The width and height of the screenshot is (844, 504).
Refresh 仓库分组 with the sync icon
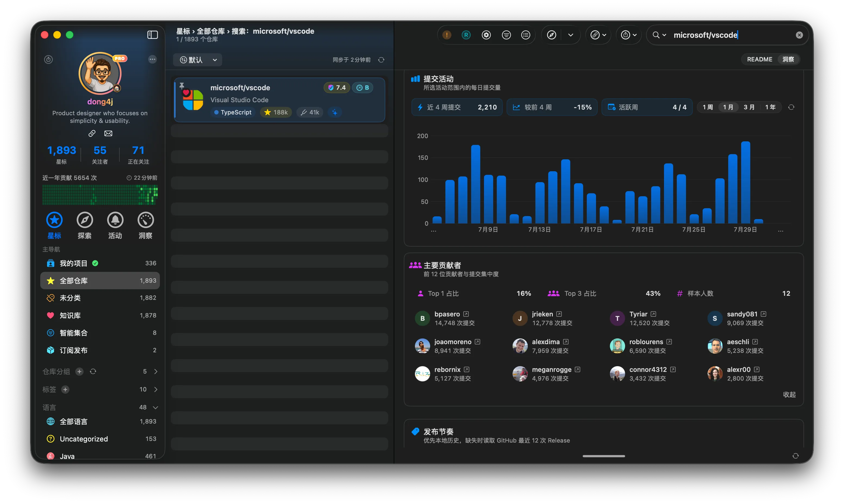(x=93, y=372)
